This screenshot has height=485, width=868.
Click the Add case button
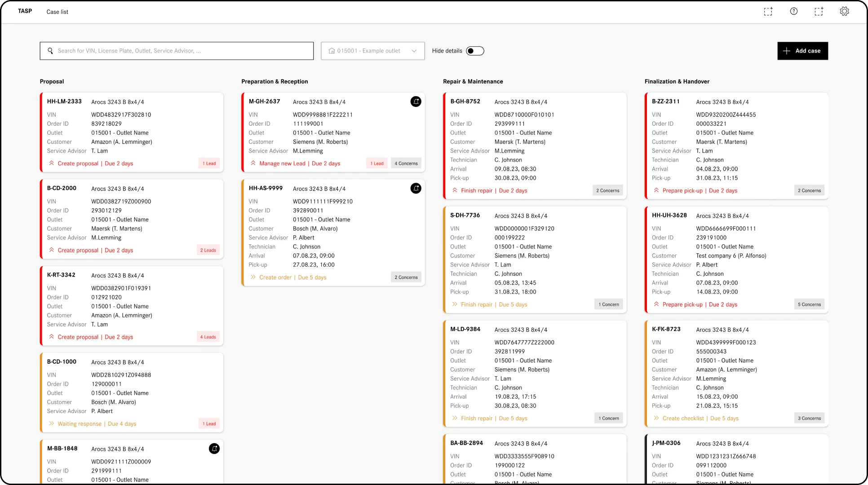tap(802, 51)
